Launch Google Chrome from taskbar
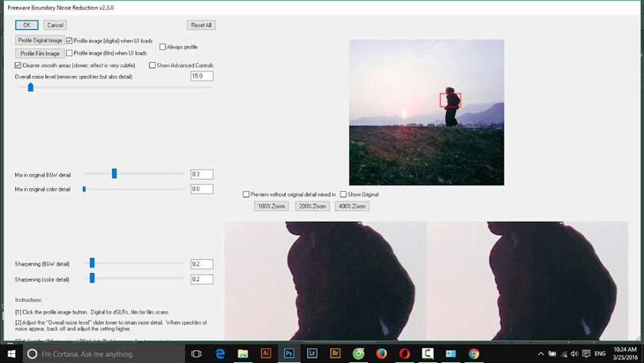644x363 pixels. [x=474, y=354]
